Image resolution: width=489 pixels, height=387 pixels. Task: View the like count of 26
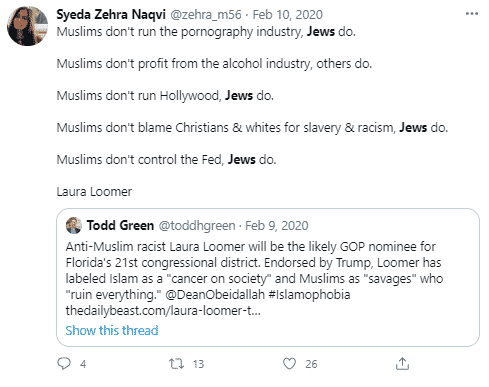311,364
